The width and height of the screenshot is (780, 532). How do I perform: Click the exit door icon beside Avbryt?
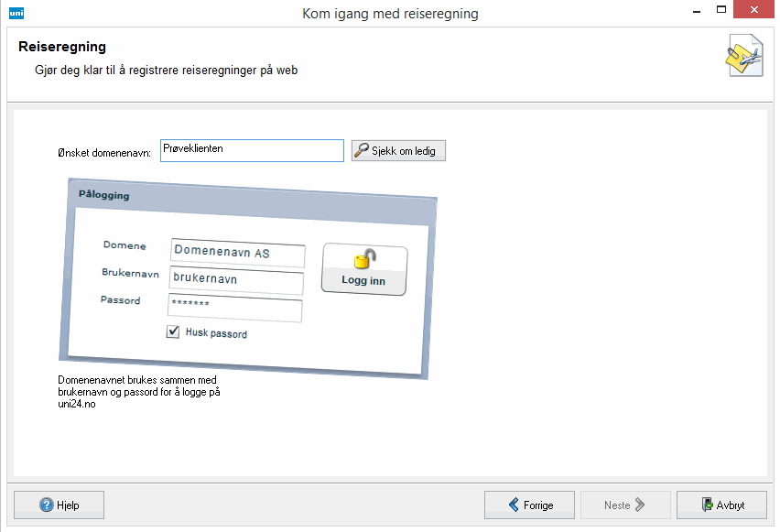click(707, 505)
